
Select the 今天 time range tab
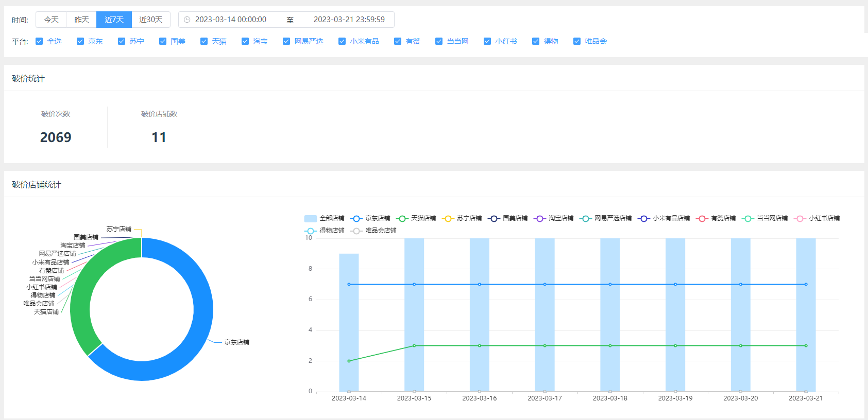pos(52,20)
